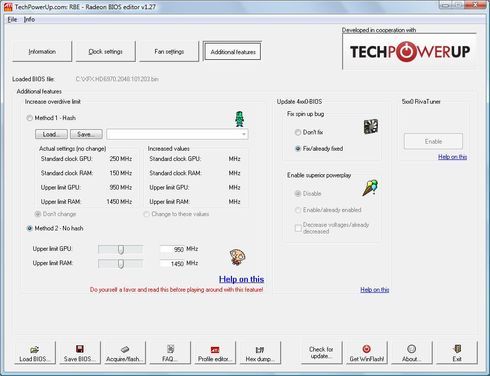Click the Upper limit RAM 1450 MHz field
Screen dimensions: 490x376
pos(172,263)
